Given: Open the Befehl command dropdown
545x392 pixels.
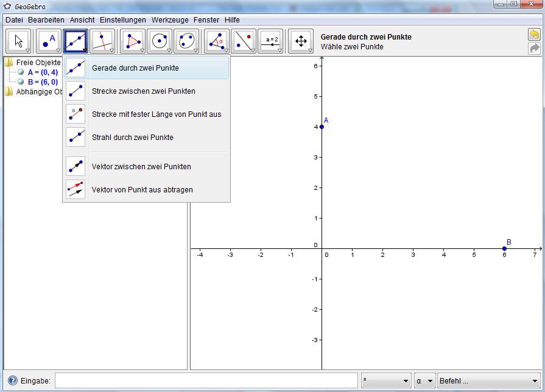Looking at the screenshot, I should coord(489,381).
